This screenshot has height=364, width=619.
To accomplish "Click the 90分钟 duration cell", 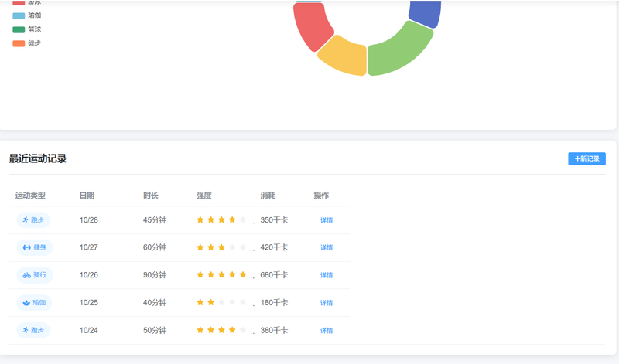I will pos(155,275).
